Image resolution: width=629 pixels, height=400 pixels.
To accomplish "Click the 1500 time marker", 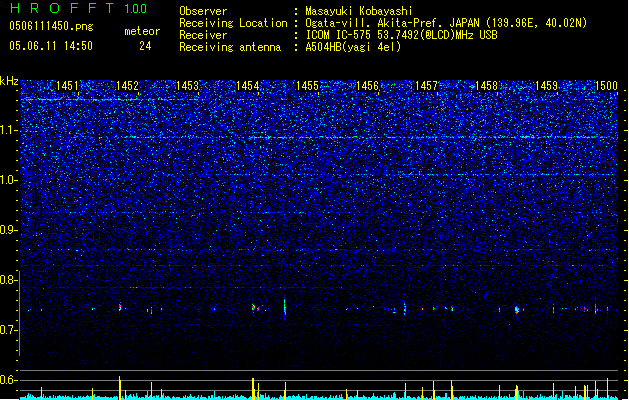I will (606, 86).
